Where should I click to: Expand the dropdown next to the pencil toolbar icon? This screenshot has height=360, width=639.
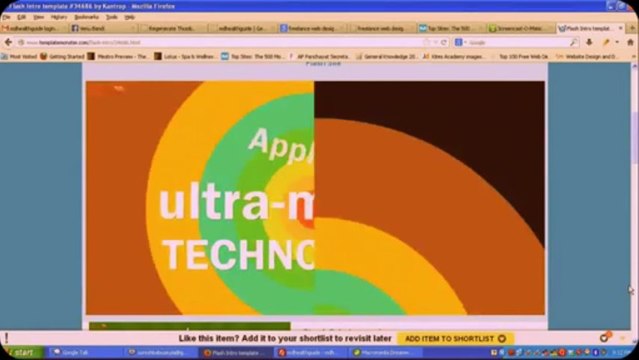coord(617,42)
